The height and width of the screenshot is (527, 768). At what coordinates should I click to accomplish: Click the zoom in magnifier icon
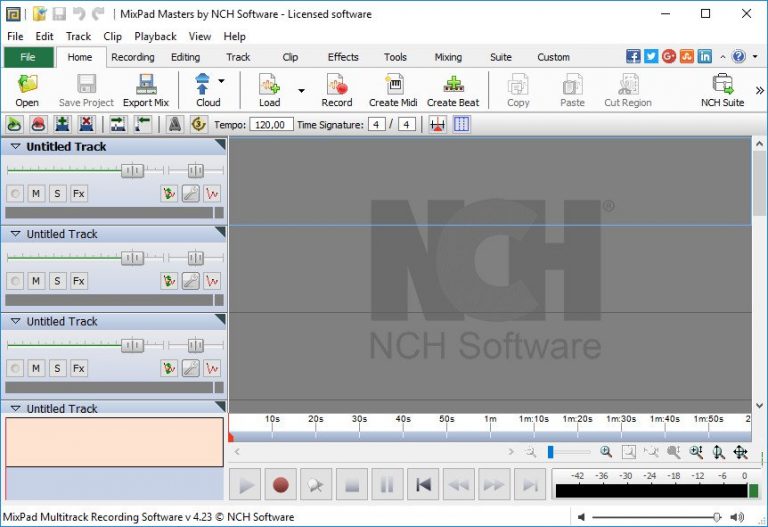tap(606, 452)
